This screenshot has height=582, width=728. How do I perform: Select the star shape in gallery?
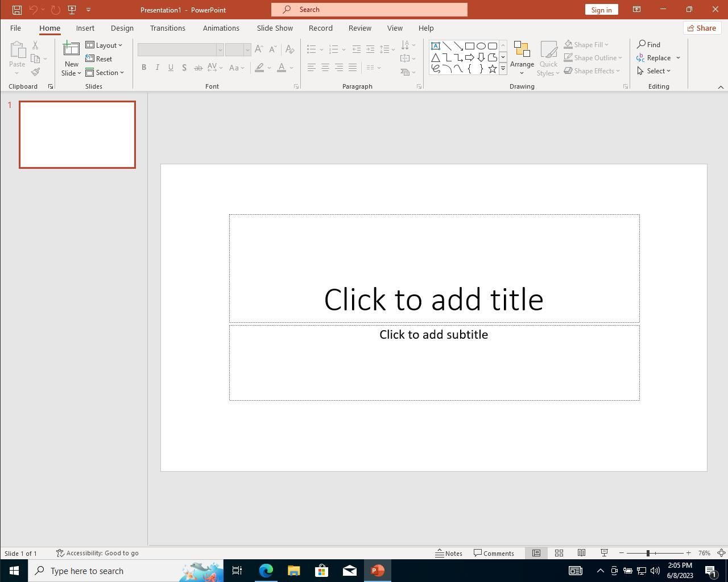[x=493, y=69]
